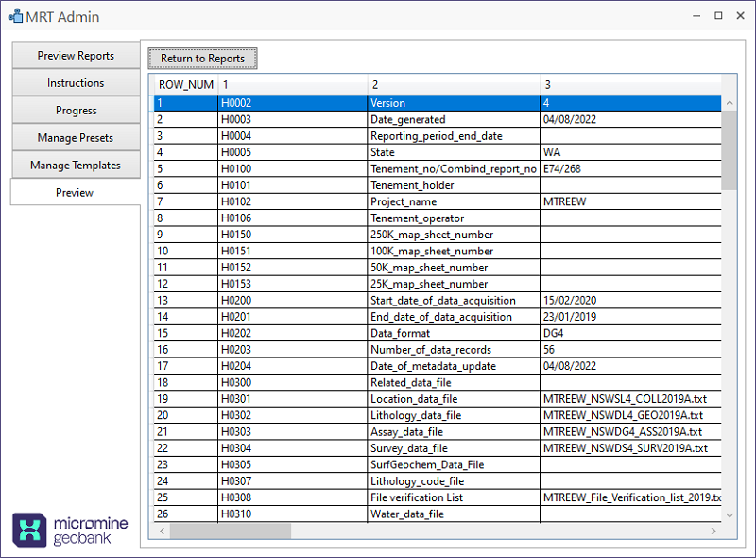756x558 pixels.
Task: Click the column 2 header
Action: point(454,85)
